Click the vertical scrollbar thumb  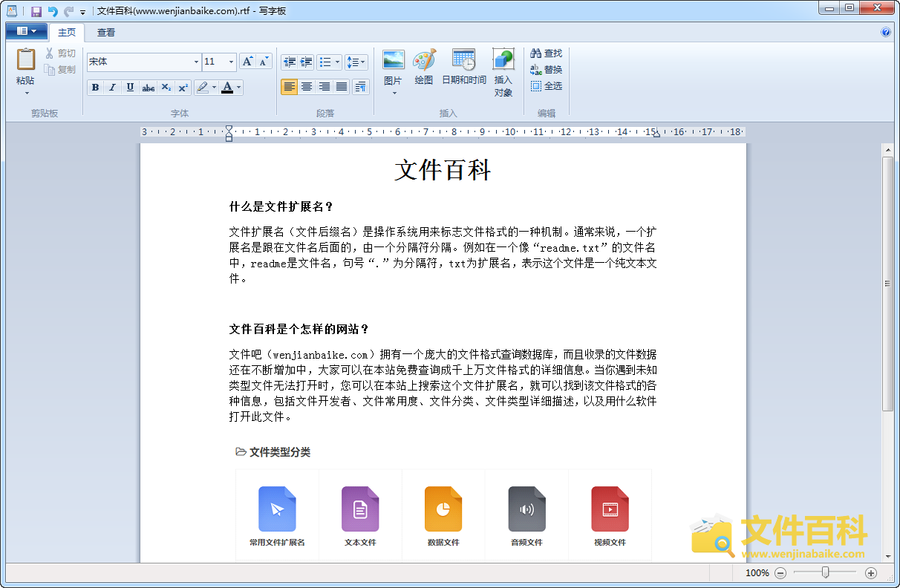point(887,284)
